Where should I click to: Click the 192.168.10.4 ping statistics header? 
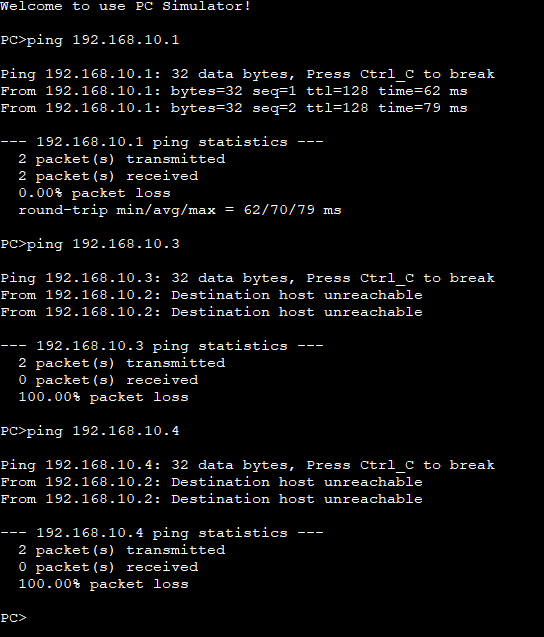[162, 533]
